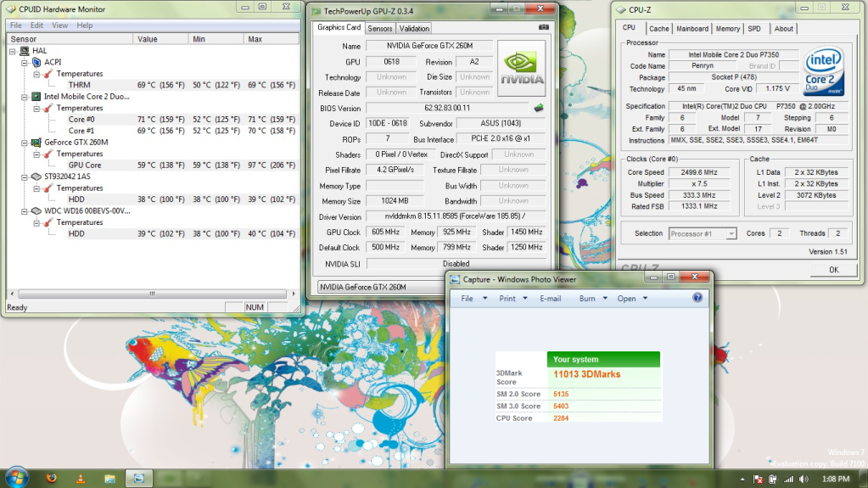Switch to GPU-Z Validation tab
868x488 pixels.
414,28
